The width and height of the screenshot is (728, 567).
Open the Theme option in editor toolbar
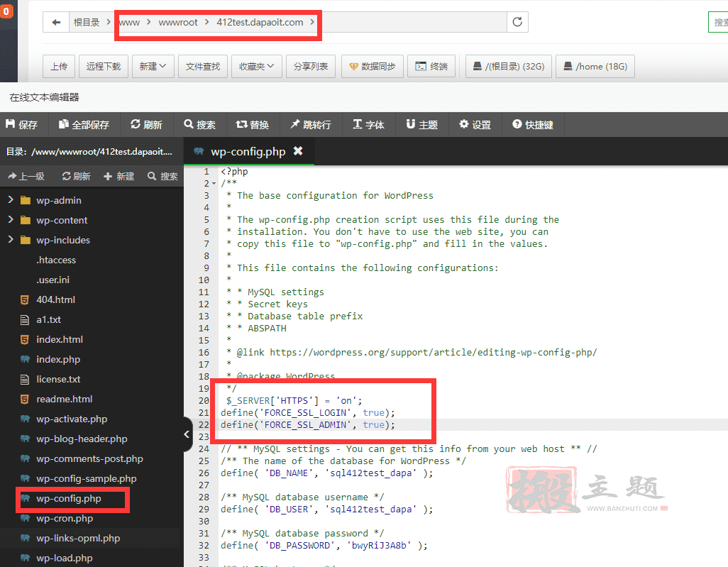pos(421,124)
